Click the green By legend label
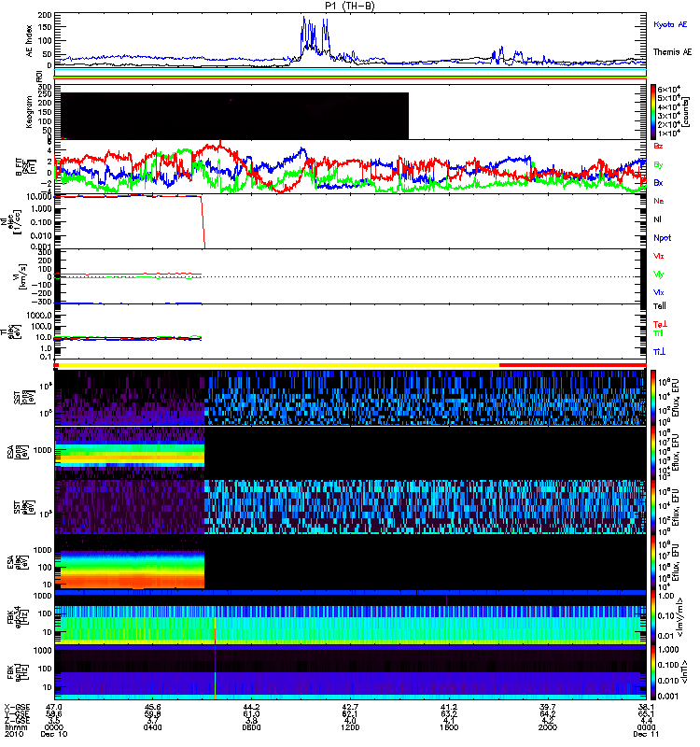This screenshot has width=700, height=747. pyautogui.click(x=658, y=164)
